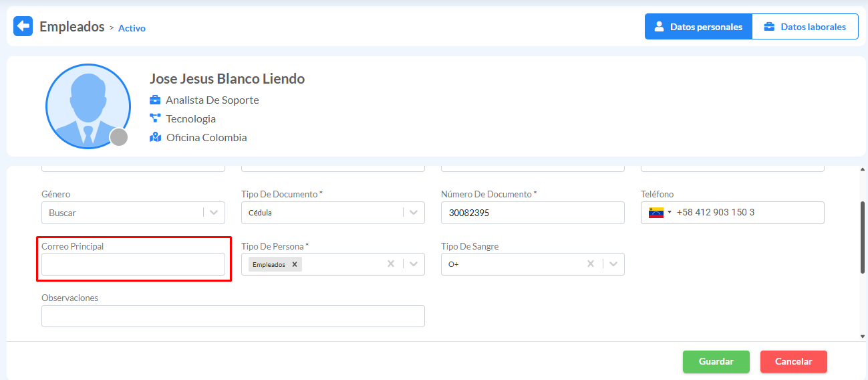Remove the Empleados tag from Tipo De Persona
This screenshot has height=380, width=868.
294,264
